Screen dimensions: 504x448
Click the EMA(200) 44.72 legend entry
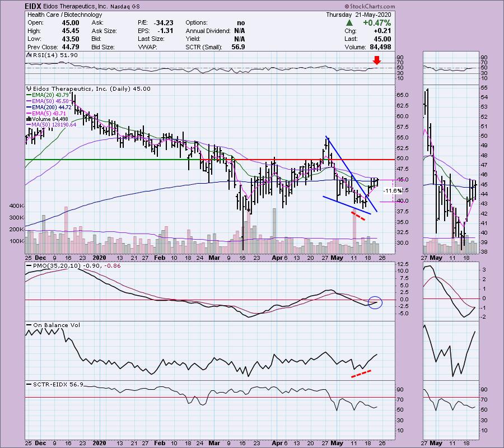[49, 107]
